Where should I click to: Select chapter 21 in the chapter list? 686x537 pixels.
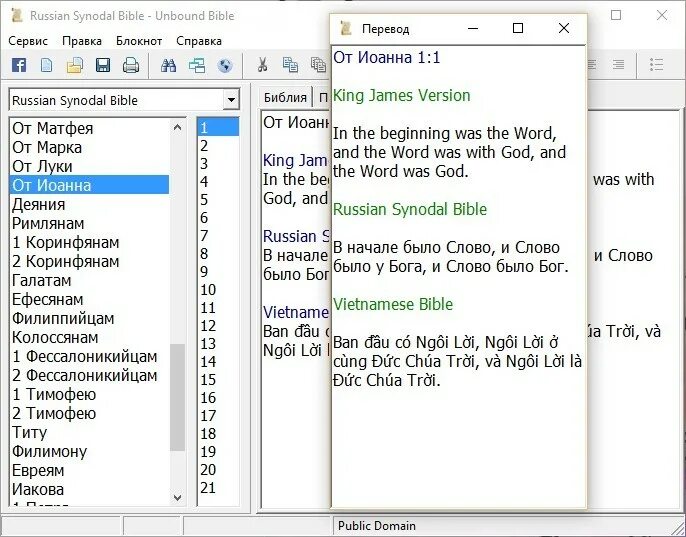(218, 487)
